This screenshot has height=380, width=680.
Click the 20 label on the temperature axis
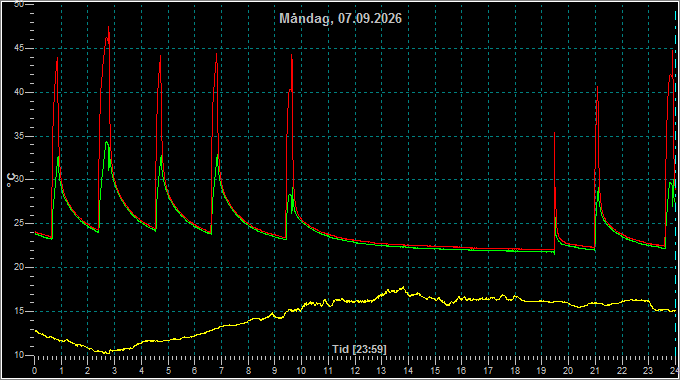tap(19, 267)
